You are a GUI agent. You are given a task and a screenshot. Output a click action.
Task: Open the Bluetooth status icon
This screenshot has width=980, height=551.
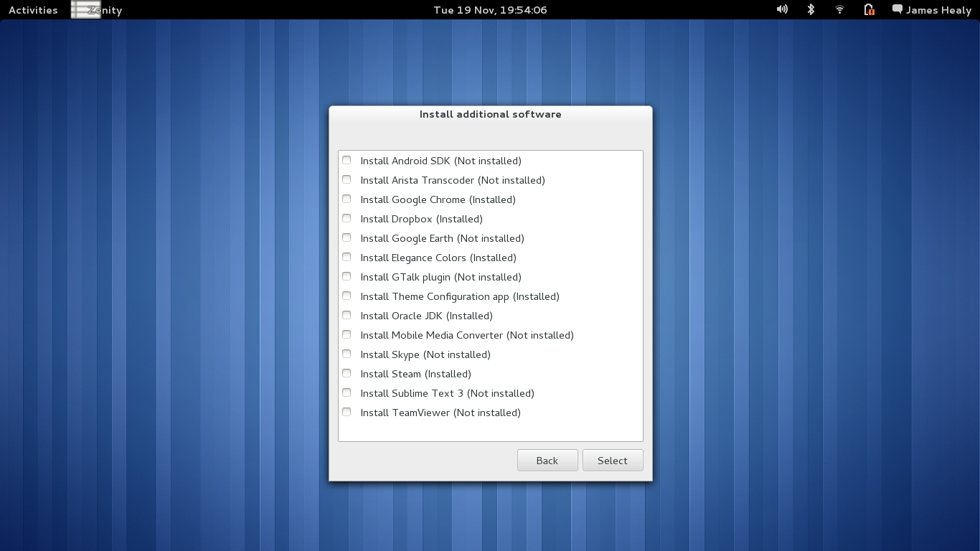811,9
